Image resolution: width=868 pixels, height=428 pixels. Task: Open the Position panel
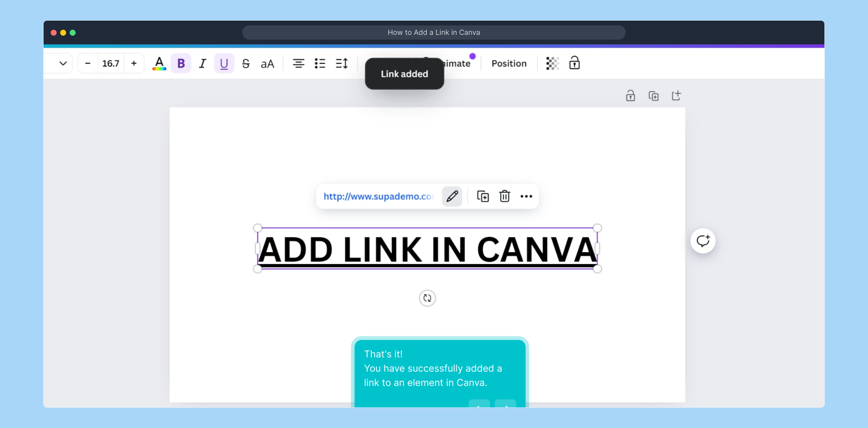[x=509, y=63]
